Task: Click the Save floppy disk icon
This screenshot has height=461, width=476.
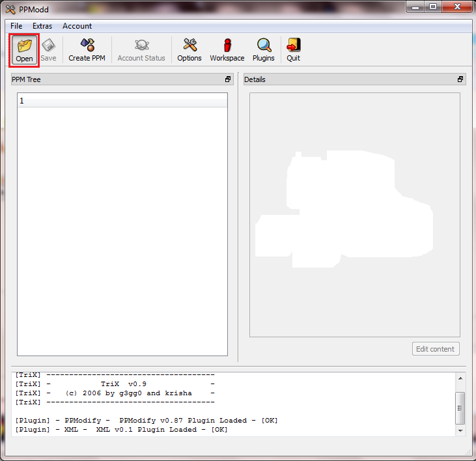Action: 48,46
